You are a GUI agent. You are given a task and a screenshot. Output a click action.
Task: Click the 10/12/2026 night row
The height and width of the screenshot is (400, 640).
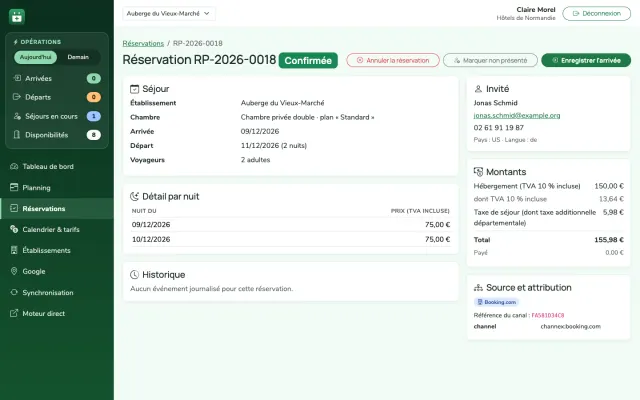point(291,239)
